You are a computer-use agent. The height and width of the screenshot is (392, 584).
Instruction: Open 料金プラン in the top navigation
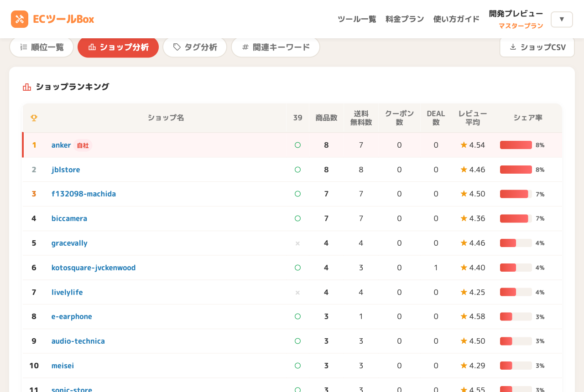405,19
